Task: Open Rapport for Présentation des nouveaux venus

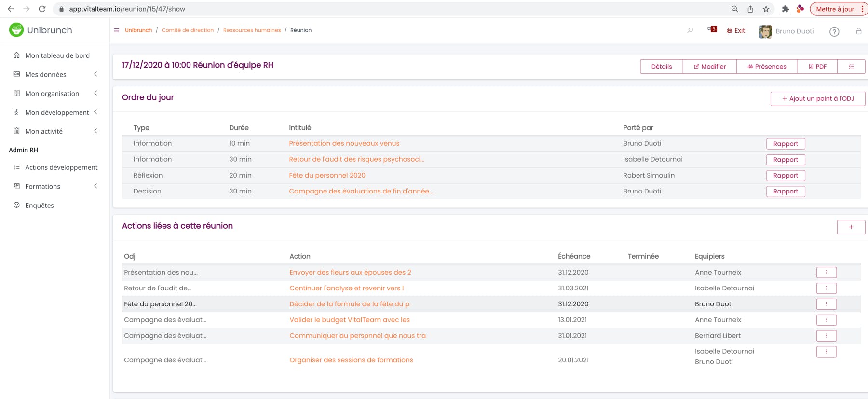Action: pyautogui.click(x=785, y=144)
